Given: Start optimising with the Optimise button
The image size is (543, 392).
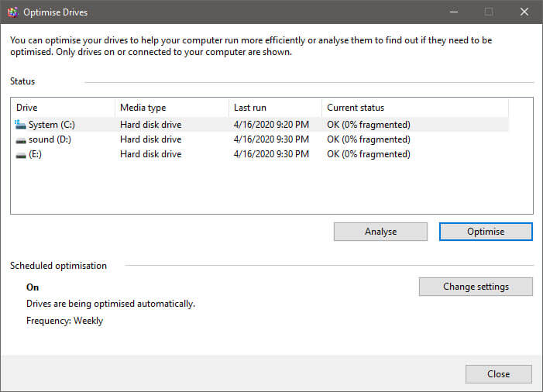Looking at the screenshot, I should [x=486, y=232].
